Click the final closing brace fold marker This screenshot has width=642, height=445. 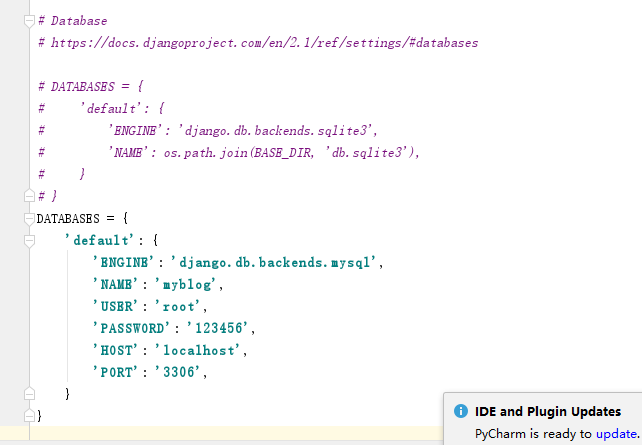[28, 415]
